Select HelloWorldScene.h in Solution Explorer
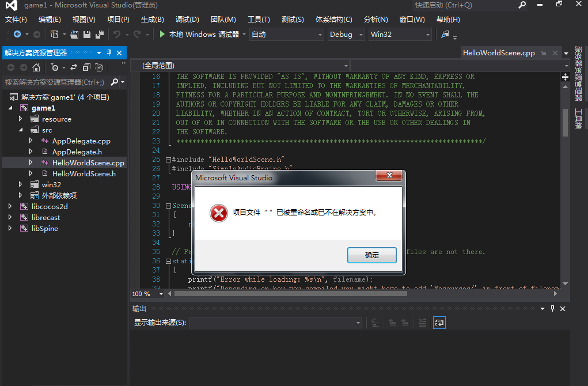The width and height of the screenshot is (588, 386). pos(84,173)
